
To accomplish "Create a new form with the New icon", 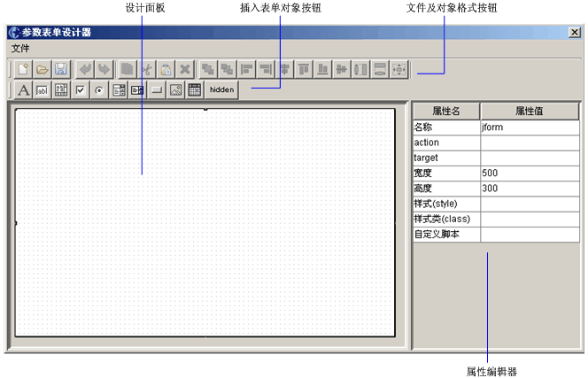I will (23, 69).
